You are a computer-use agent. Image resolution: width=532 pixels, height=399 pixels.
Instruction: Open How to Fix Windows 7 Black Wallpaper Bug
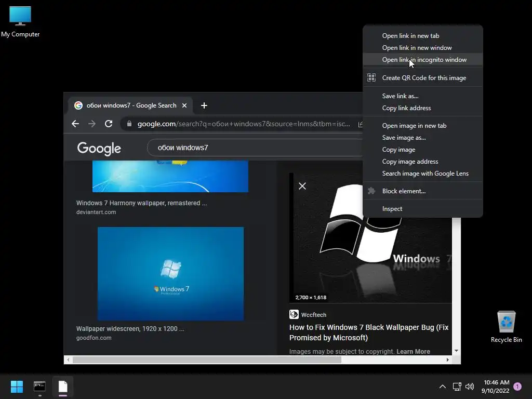tap(369, 332)
